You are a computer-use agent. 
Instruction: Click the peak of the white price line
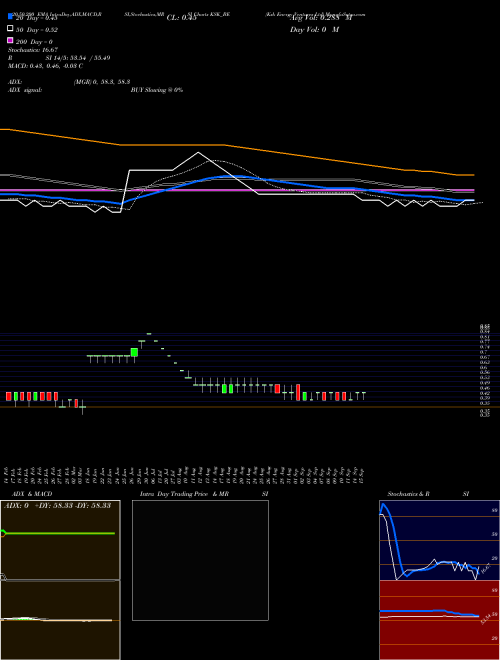198,153
